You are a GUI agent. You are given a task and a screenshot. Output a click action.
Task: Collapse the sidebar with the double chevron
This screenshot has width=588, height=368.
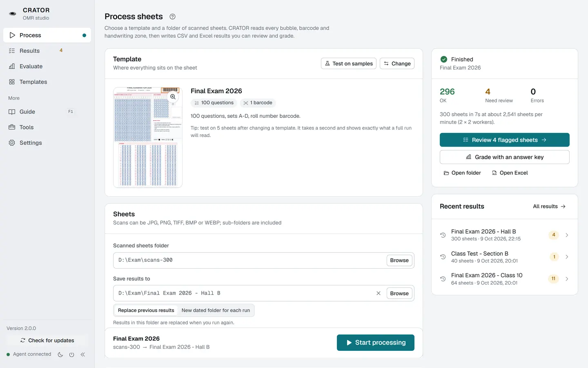click(x=83, y=355)
